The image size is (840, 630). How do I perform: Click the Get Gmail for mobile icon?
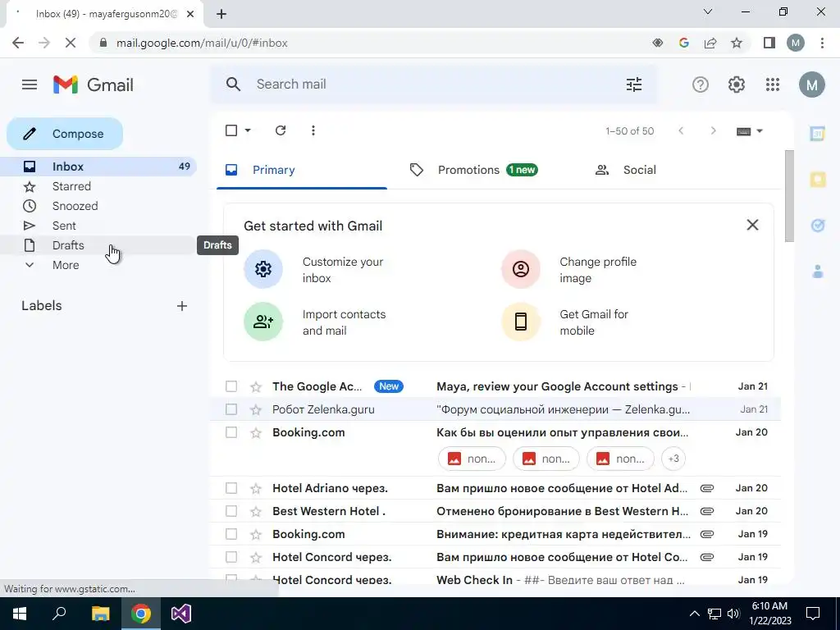click(x=521, y=322)
